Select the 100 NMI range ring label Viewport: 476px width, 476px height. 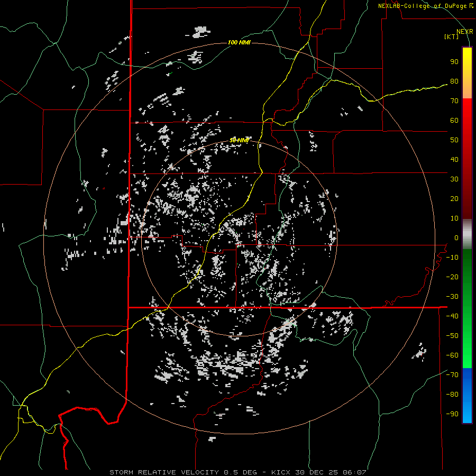(239, 42)
